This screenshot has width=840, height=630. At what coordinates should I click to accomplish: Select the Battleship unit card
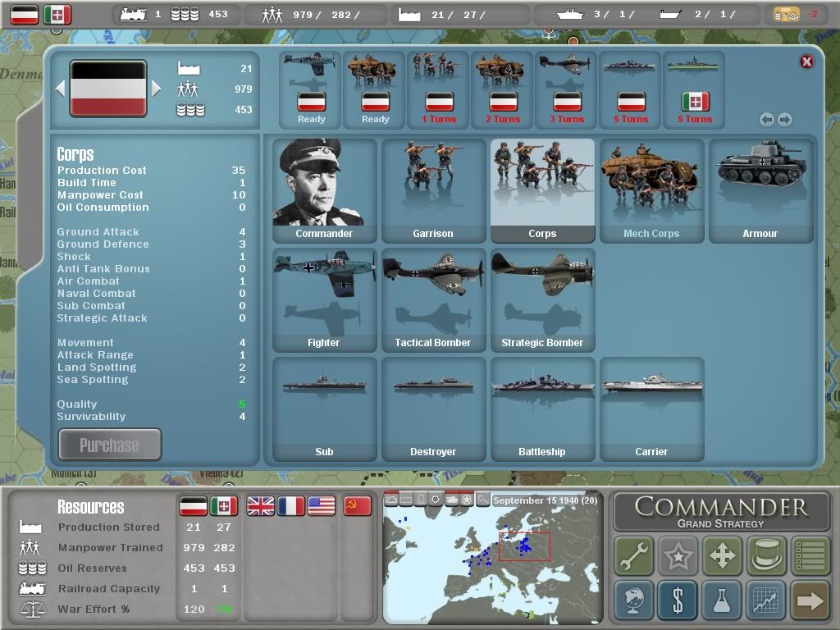(543, 409)
